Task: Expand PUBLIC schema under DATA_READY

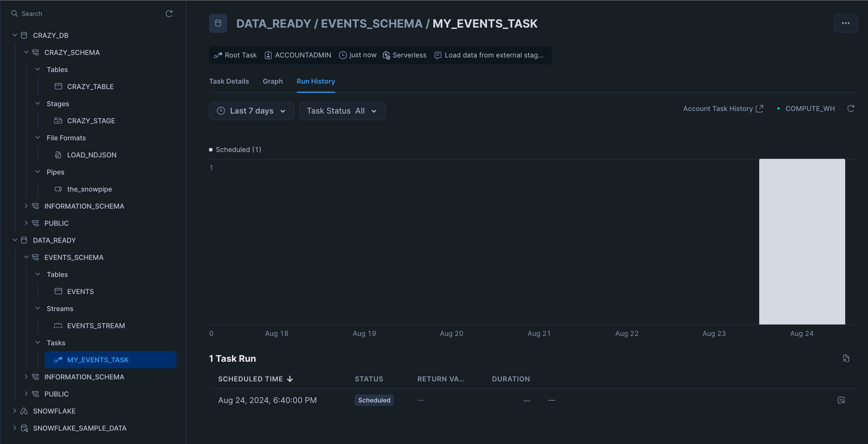Action: click(26, 393)
